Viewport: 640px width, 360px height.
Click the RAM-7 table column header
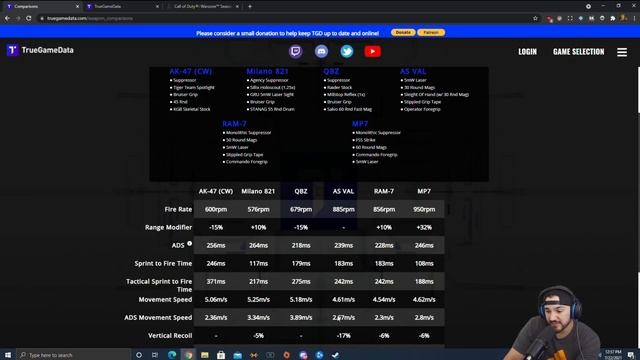tap(384, 191)
